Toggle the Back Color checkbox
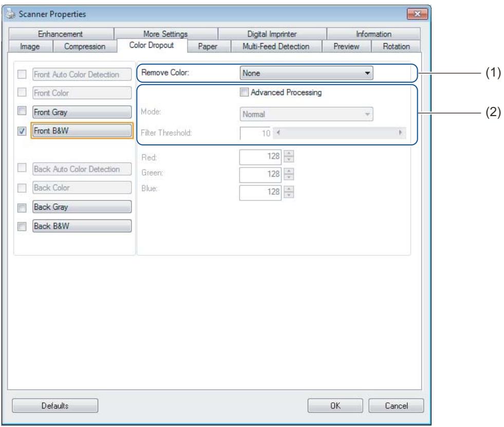This screenshot has height=427, width=504. [22, 188]
